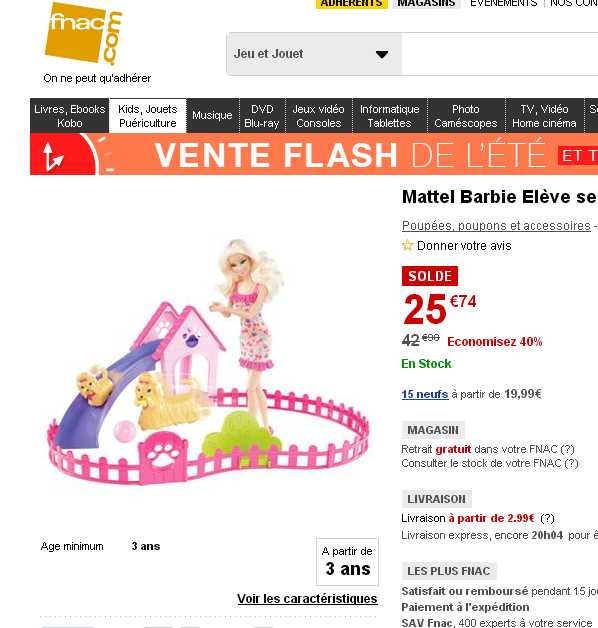The image size is (598, 628).
Task: Click Voir les caractéristiques link
Action: click(x=307, y=598)
